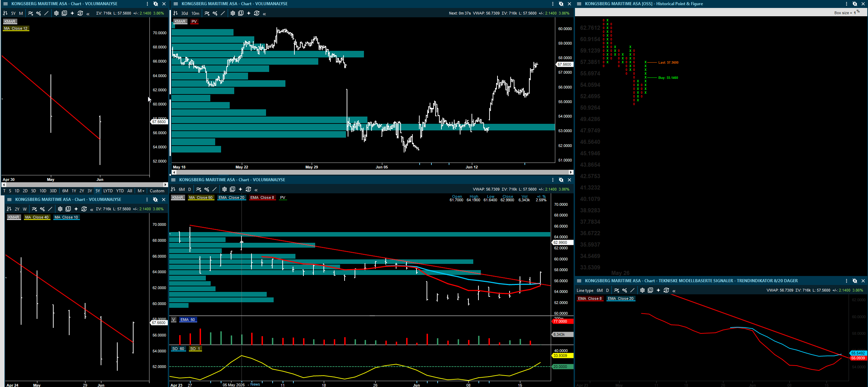Open the W resolution dropdown
868x387 pixels.
[x=25, y=209]
